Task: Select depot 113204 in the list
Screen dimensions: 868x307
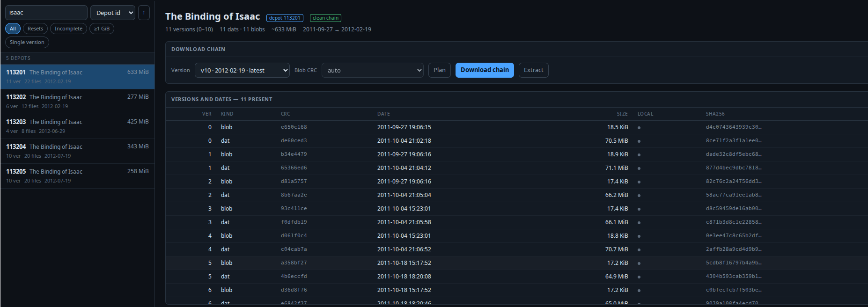Action: 77,151
